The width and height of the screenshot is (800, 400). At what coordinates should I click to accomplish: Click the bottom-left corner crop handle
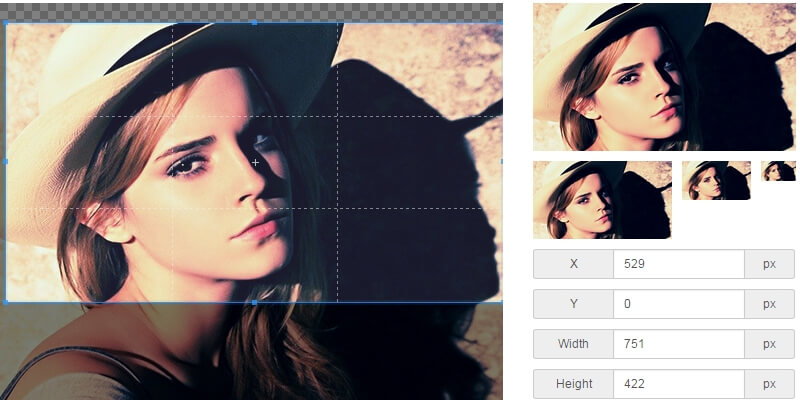[x=6, y=301]
